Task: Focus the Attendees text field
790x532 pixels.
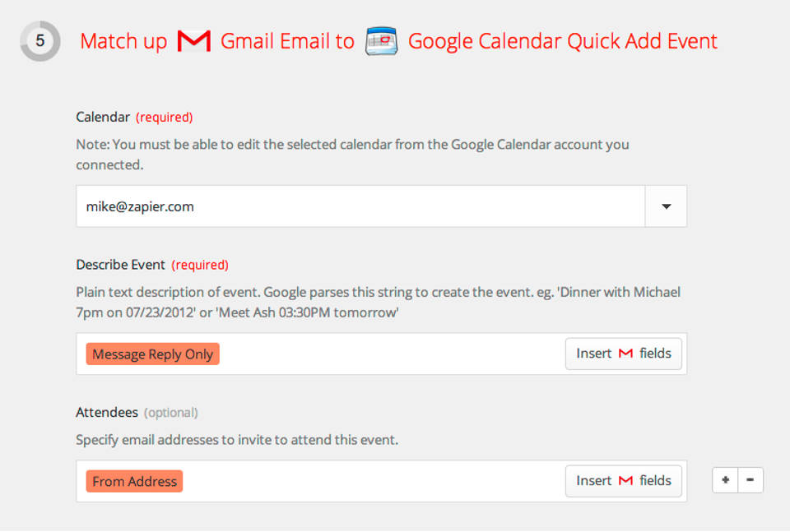Action: (370, 482)
